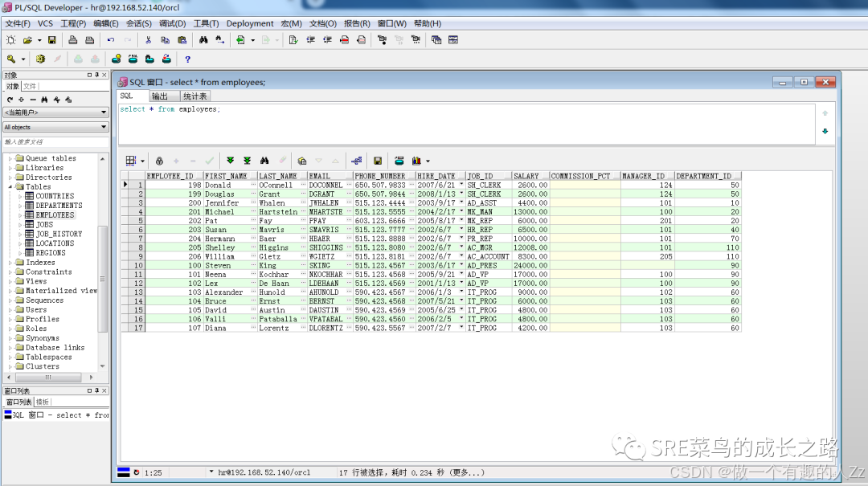Image resolution: width=868 pixels, height=486 pixels.
Task: Click the Log on key icon
Action: tap(11, 59)
